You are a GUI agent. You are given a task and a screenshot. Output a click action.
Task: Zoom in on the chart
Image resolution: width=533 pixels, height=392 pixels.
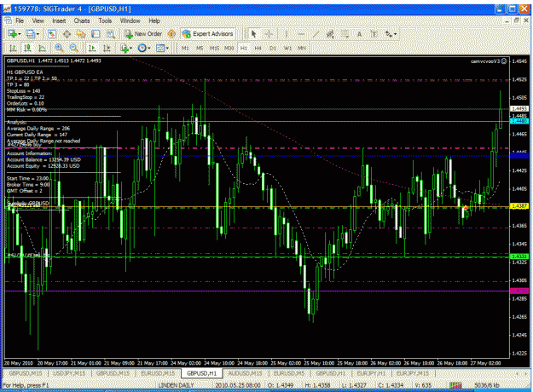coord(59,49)
